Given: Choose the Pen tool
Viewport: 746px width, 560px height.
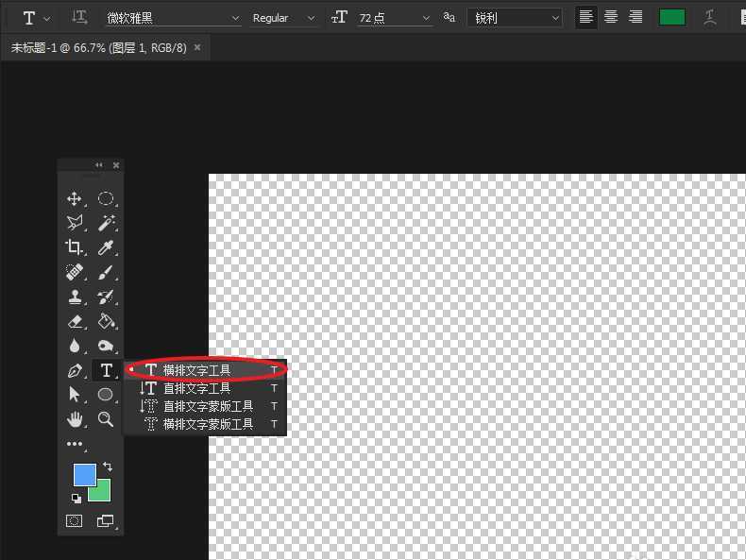Looking at the screenshot, I should tap(75, 370).
